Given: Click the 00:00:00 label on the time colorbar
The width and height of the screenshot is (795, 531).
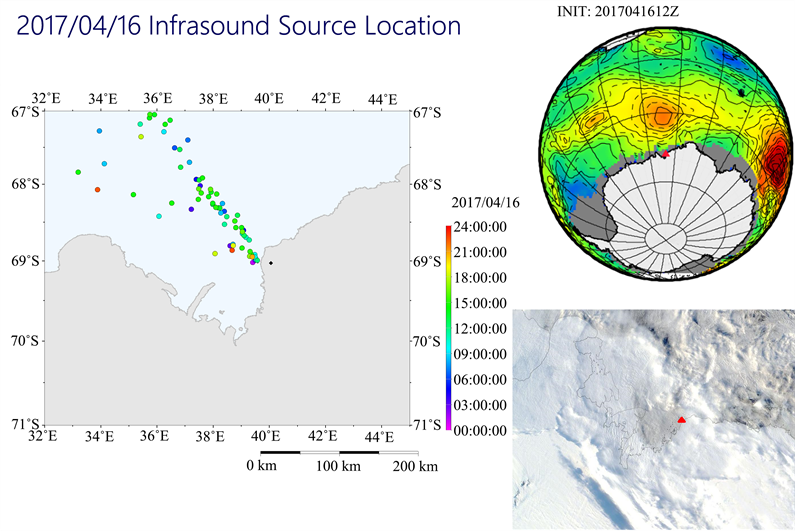Looking at the screenshot, I should (x=476, y=430).
